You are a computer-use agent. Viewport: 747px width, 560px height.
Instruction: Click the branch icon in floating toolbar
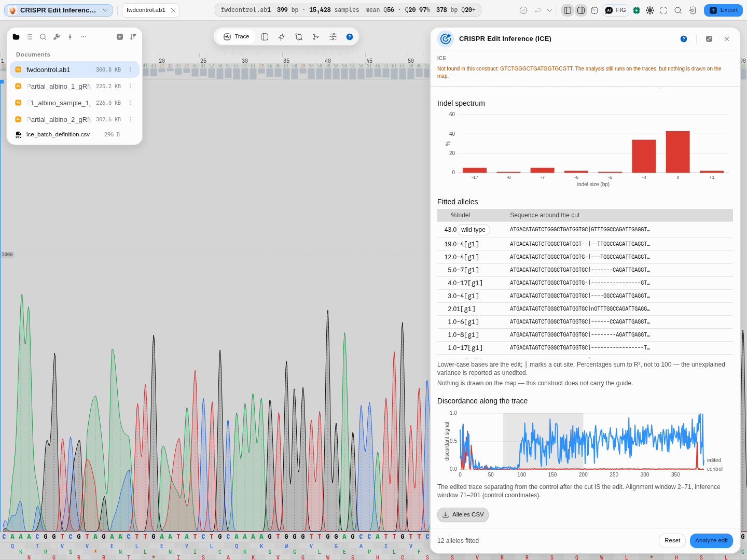pos(316,37)
